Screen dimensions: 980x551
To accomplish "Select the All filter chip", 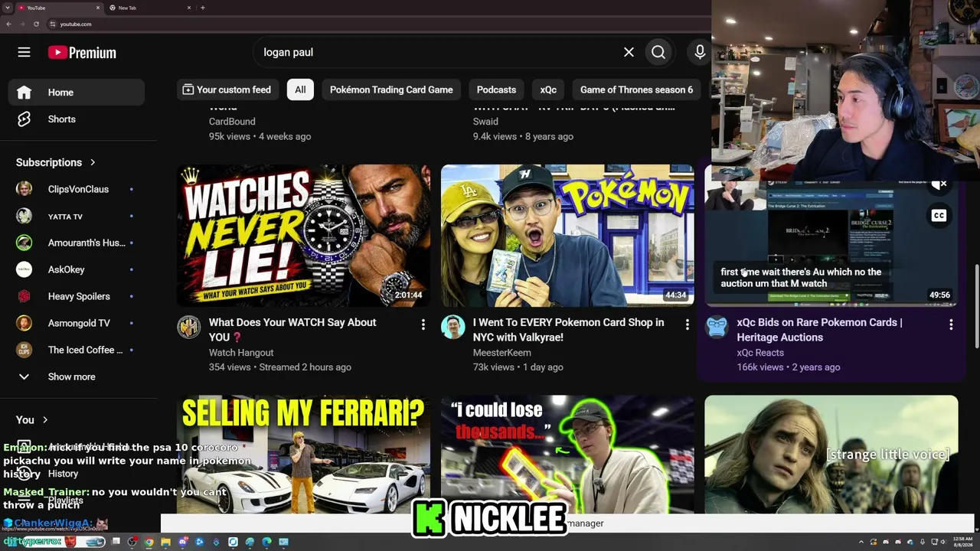I will 300,90.
